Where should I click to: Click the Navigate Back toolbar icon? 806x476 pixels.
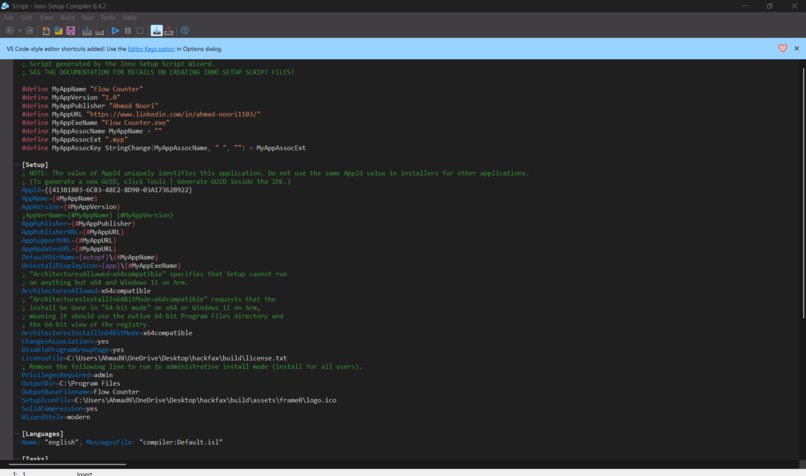tap(10, 31)
